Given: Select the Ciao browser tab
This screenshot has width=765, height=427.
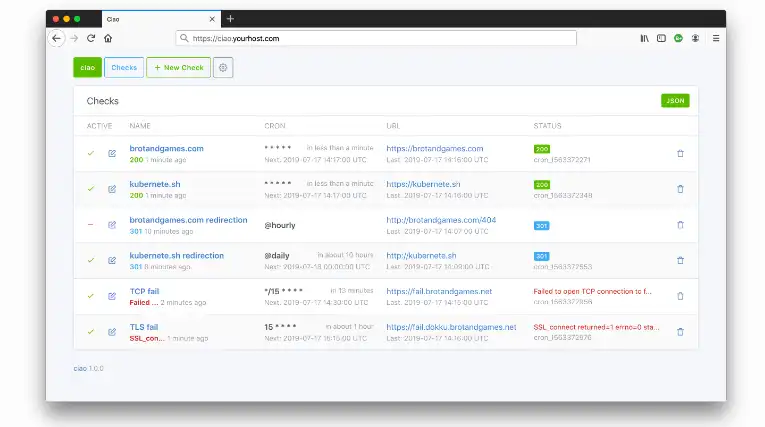Looking at the screenshot, I should tap(161, 19).
